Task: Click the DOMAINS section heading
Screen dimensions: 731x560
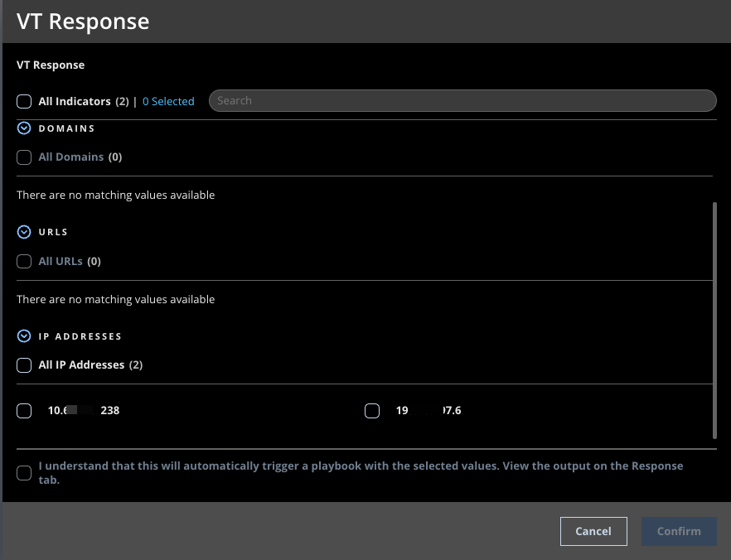Action: [66, 128]
